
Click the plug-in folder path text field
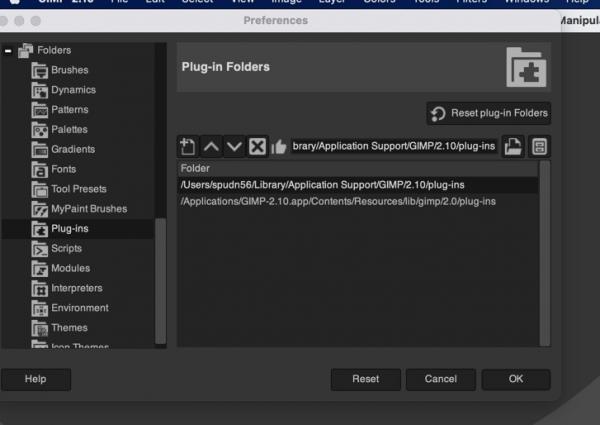(393, 147)
